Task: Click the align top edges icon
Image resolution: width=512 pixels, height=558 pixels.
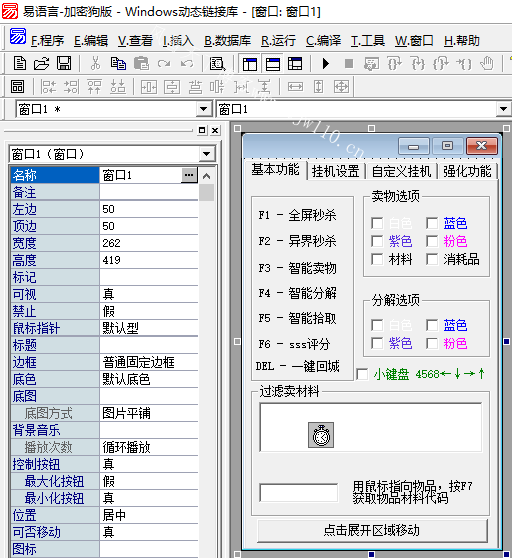Action: 94,86
